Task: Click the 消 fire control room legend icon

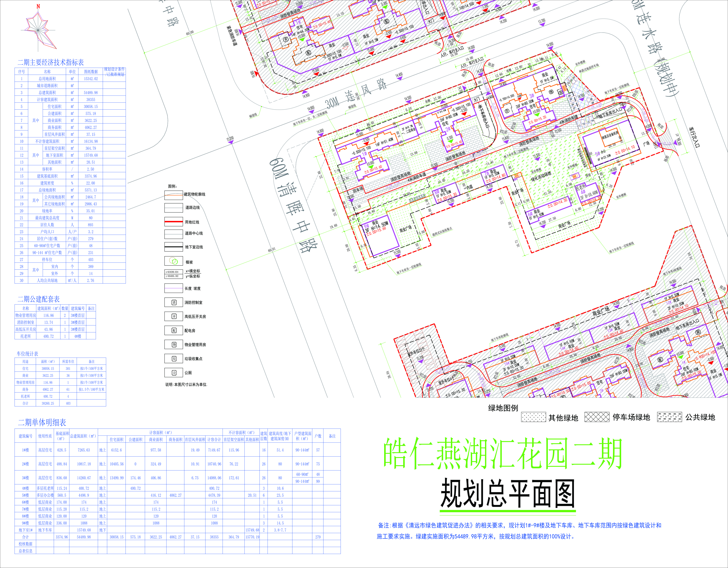Action: click(174, 302)
